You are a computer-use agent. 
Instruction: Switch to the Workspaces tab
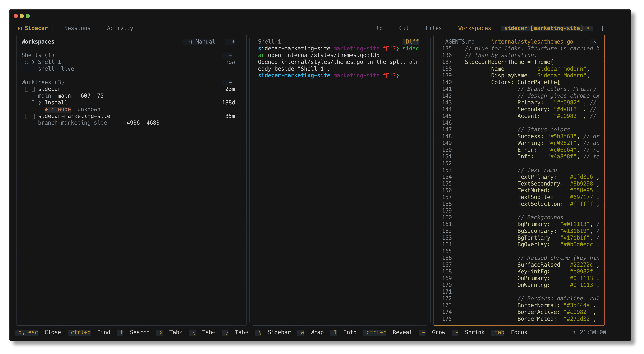pyautogui.click(x=475, y=28)
